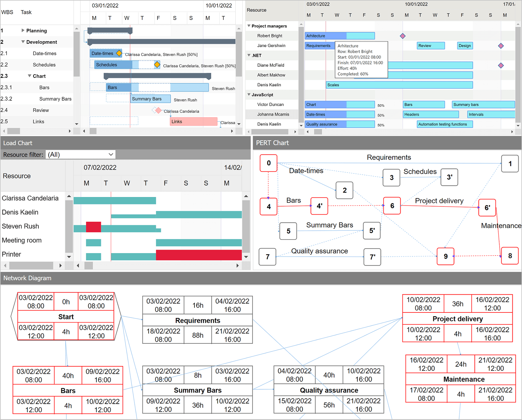Collapse the Chart subtask group

coord(30,76)
